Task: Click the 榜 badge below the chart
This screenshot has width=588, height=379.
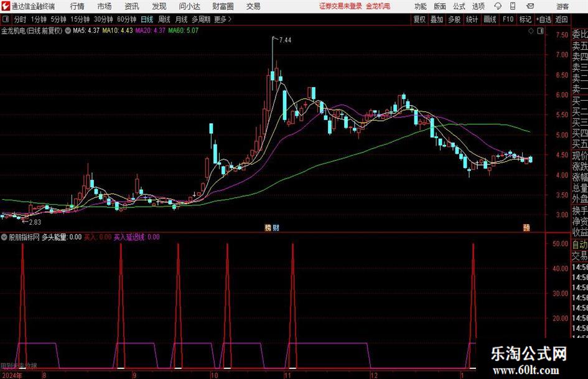Action: point(268,227)
